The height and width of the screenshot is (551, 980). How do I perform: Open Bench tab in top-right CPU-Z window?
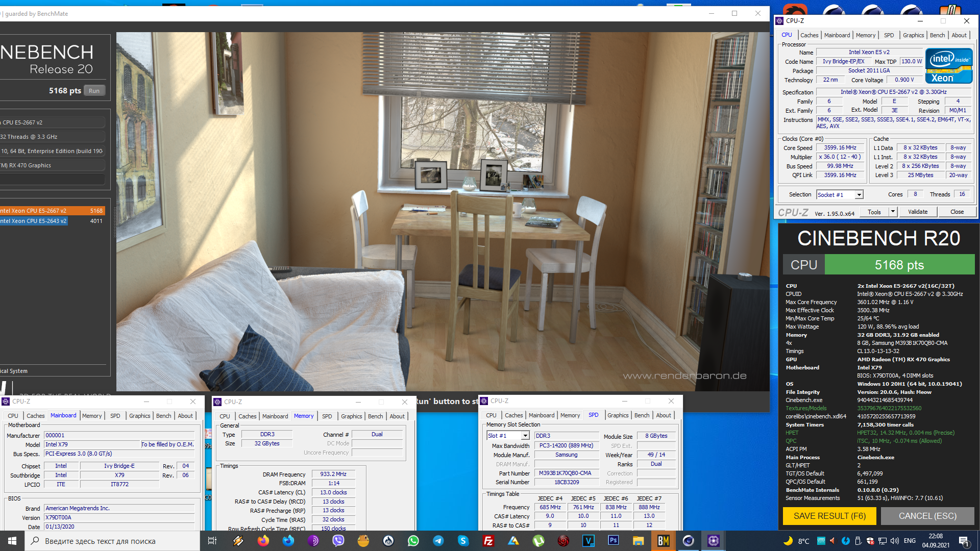point(937,35)
